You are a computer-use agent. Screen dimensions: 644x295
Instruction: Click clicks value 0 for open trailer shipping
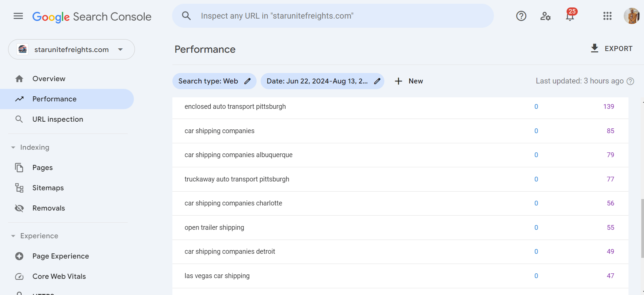pyautogui.click(x=536, y=227)
